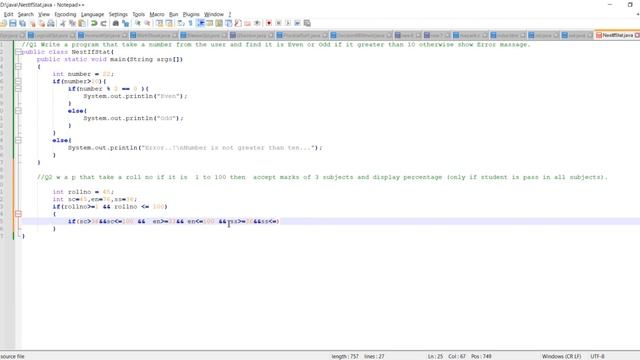Screen dimensions: 640x360
Task: Click 'public static void main' line
Action: (109, 59)
